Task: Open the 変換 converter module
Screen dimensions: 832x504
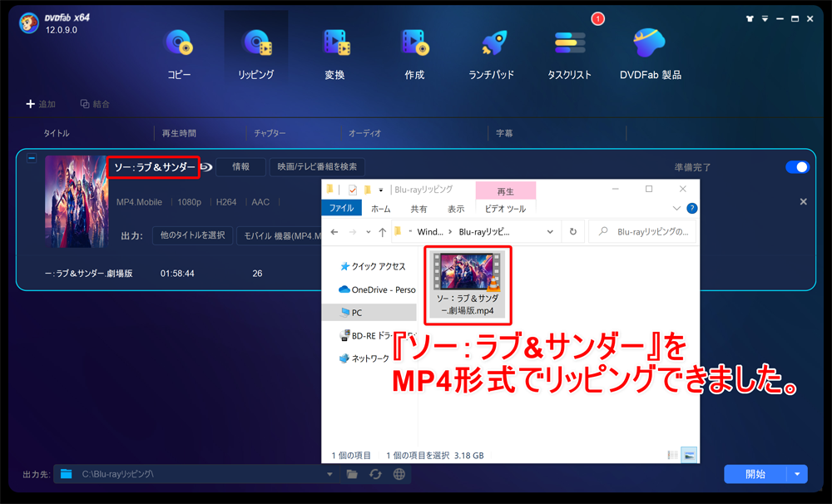Action: pyautogui.click(x=335, y=54)
